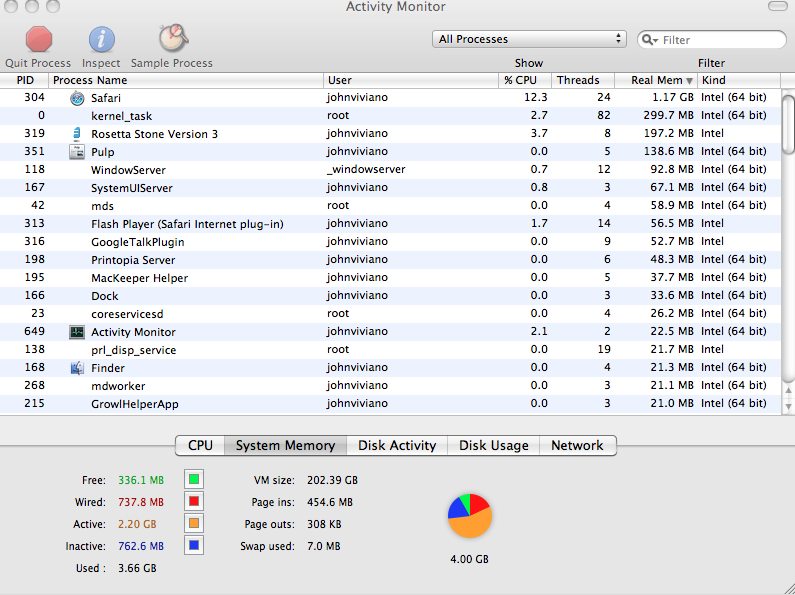Select the MacKeeper Helper process row

click(390, 278)
